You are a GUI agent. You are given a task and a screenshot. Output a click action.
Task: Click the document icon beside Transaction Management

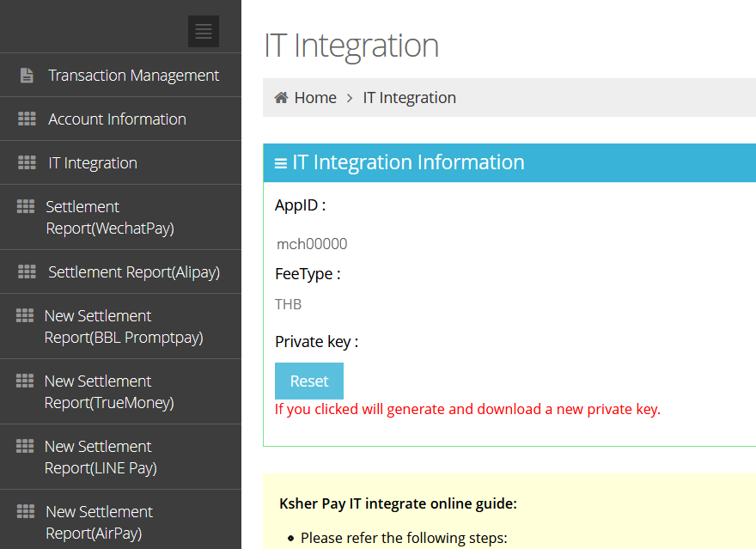pos(27,76)
